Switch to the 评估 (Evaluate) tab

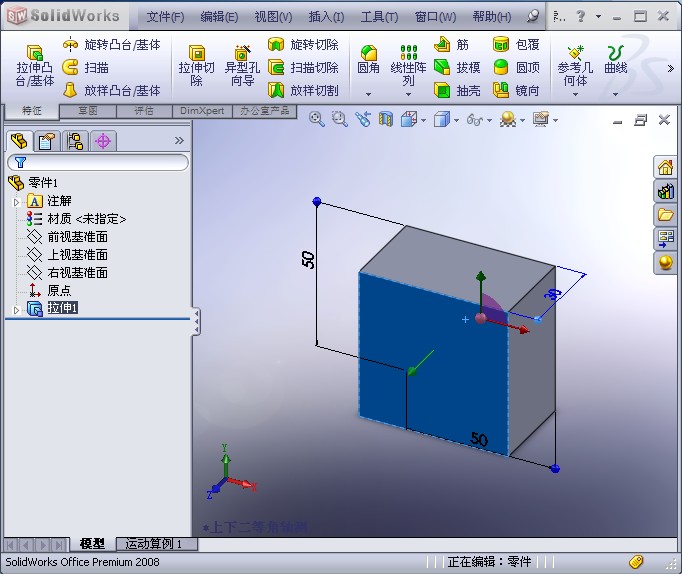point(144,111)
